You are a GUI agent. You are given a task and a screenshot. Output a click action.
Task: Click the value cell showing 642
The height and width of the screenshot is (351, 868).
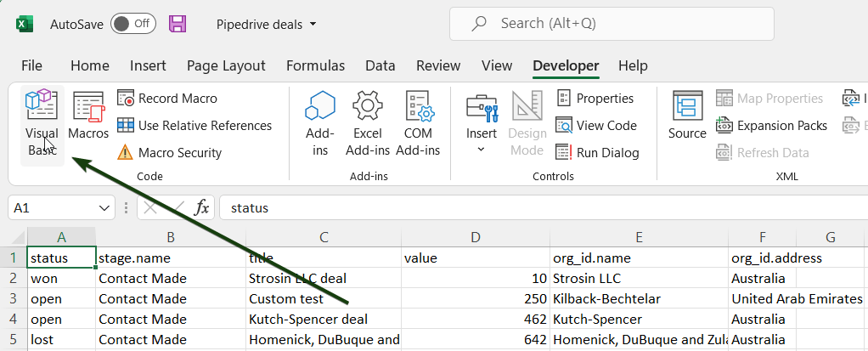476,339
